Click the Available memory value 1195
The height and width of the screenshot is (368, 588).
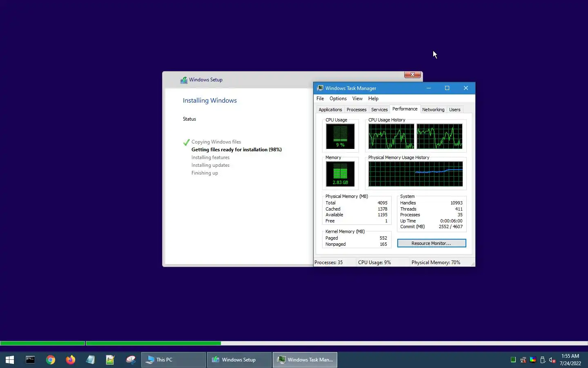click(382, 215)
